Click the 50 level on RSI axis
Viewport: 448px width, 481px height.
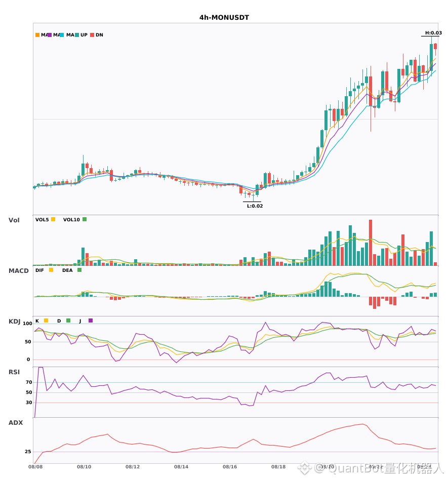29,392
